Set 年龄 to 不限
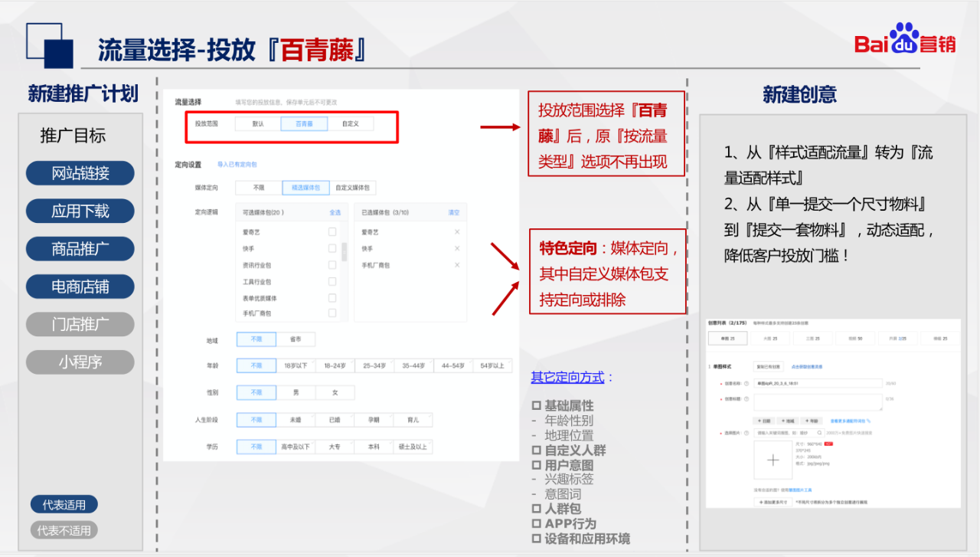The height and width of the screenshot is (557, 980). [256, 365]
